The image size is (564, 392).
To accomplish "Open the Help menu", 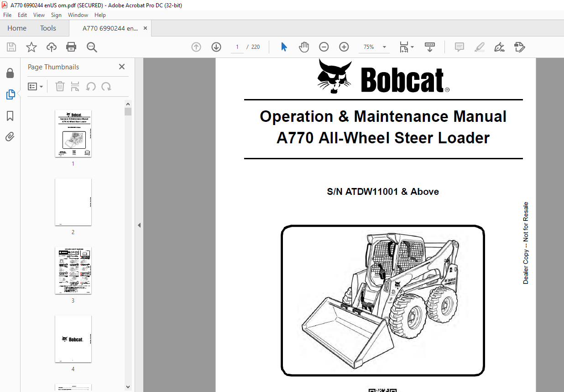I will coord(100,15).
